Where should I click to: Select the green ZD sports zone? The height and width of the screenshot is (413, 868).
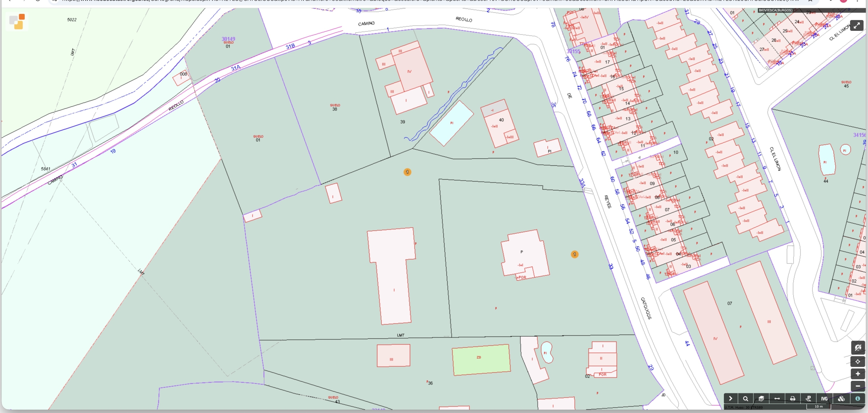point(481,360)
